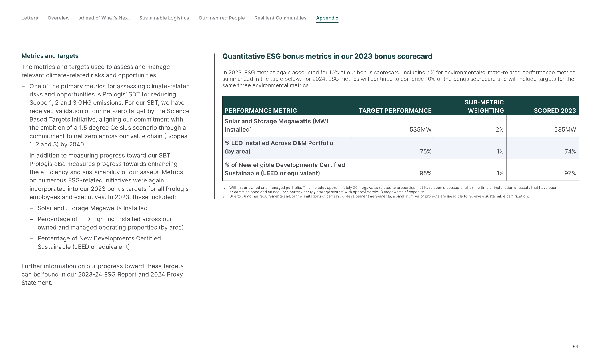Click the active Appendix tab

(327, 18)
